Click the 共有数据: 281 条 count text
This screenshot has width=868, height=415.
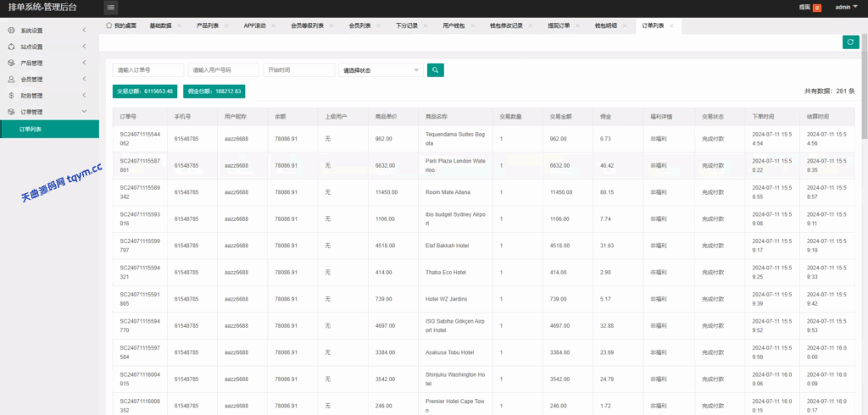point(830,91)
